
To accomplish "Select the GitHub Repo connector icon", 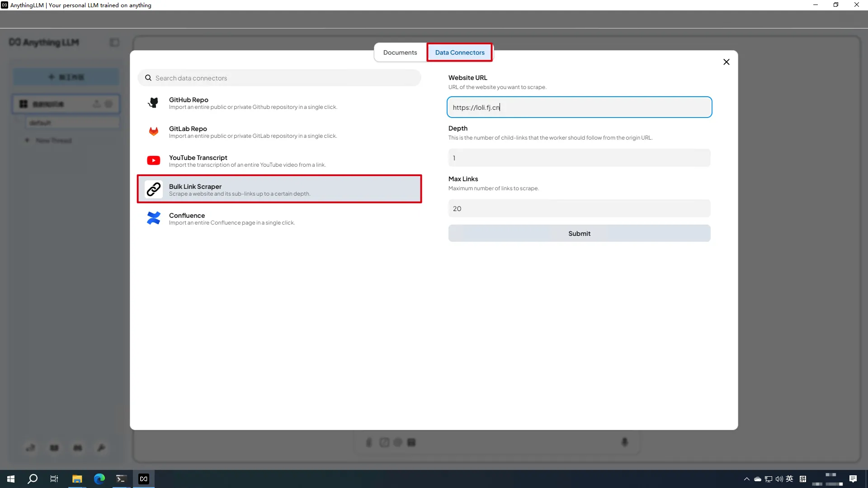I will (154, 103).
